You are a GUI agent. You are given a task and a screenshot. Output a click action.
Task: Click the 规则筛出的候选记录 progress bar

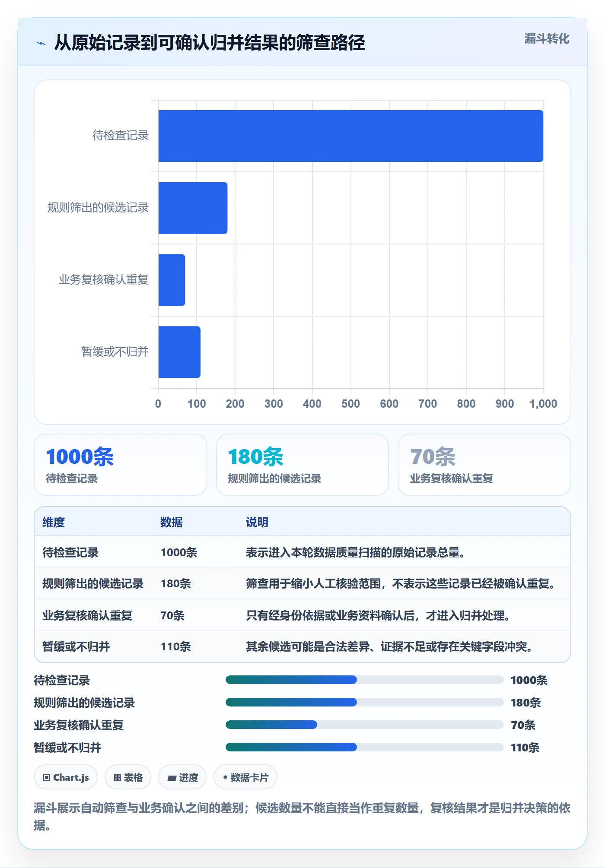pos(364,702)
